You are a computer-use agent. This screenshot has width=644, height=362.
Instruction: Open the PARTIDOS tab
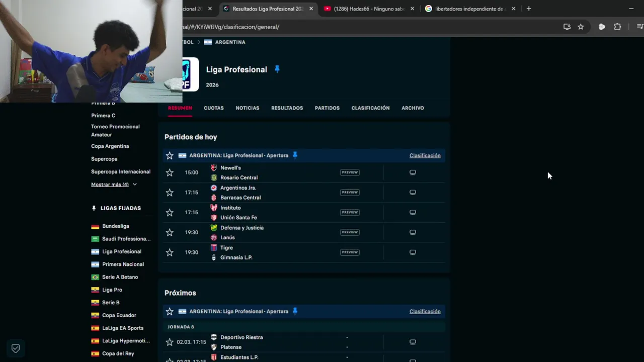click(x=327, y=108)
